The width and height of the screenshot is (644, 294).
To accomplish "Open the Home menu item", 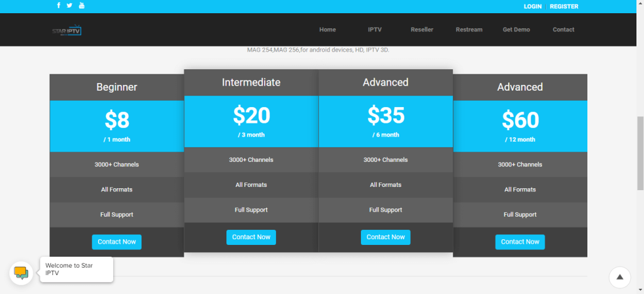I will (x=327, y=30).
